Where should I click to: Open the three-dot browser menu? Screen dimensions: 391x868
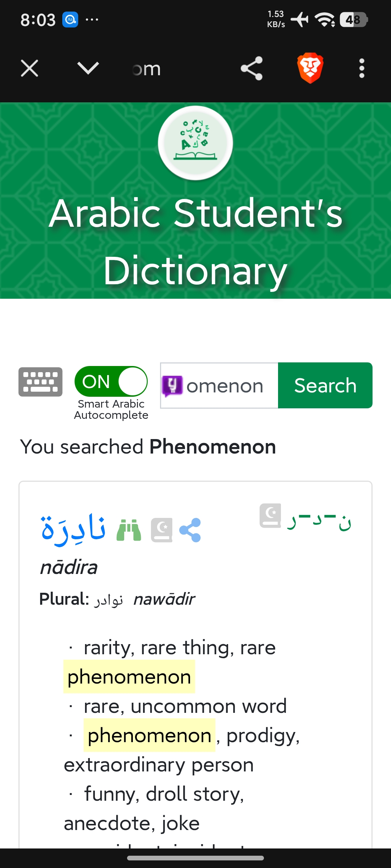(361, 68)
